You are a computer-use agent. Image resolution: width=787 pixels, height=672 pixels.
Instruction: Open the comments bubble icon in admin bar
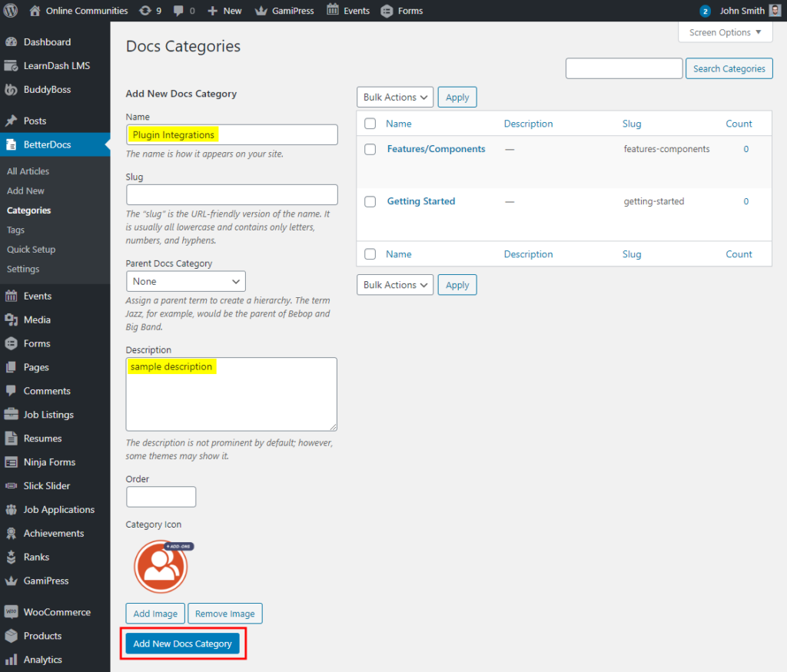(x=178, y=10)
